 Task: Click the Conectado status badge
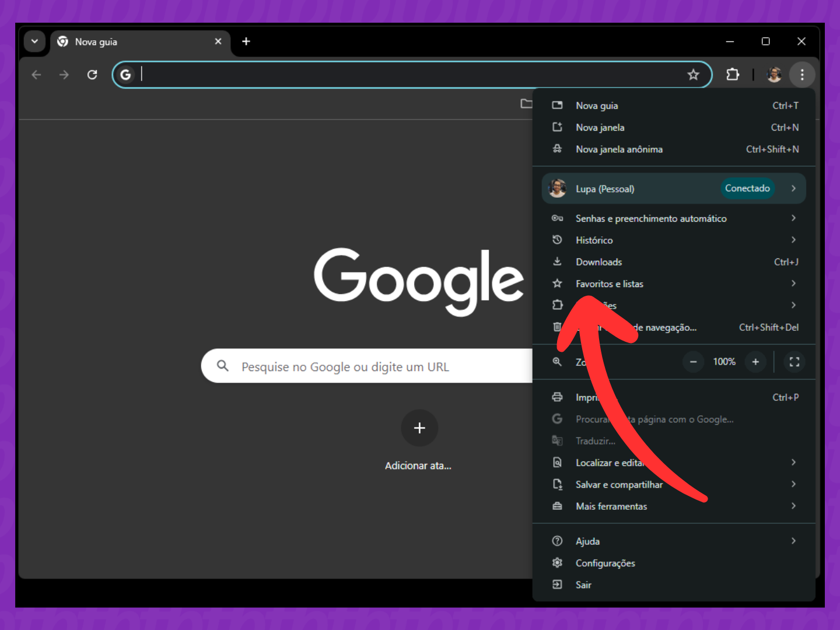[x=747, y=188]
